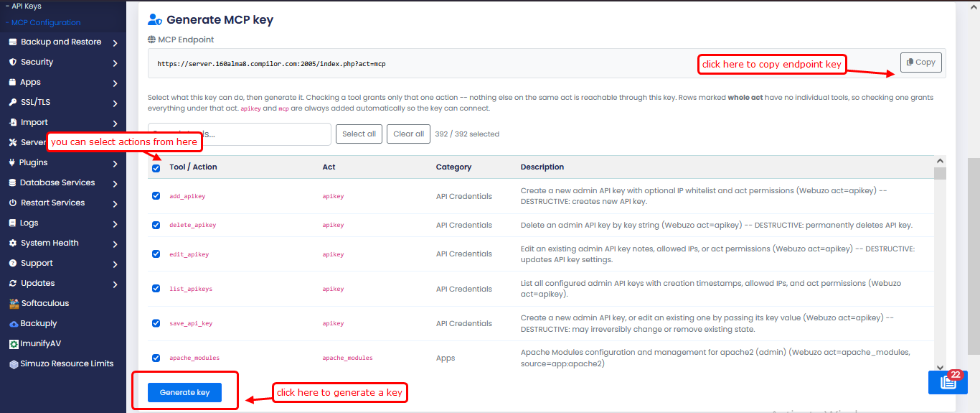980x413 pixels.
Task: Click the Restart Services power icon
Action: pos(13,203)
